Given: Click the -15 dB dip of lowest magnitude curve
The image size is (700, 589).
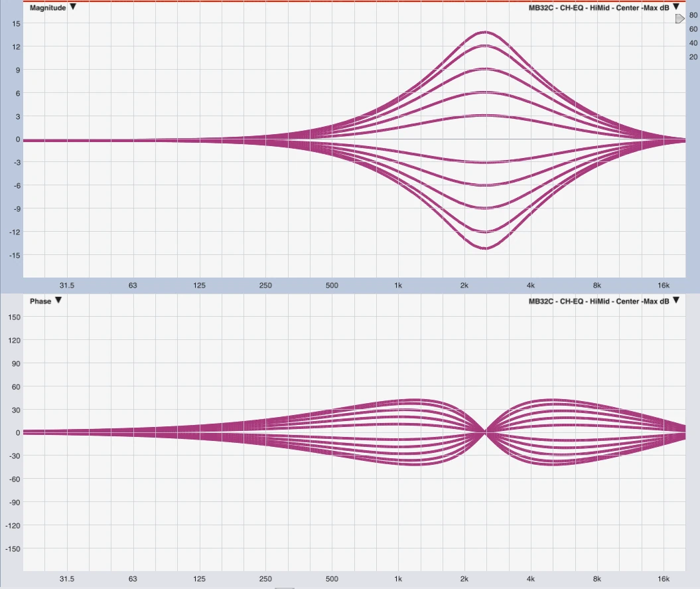Looking at the screenshot, I should (486, 248).
